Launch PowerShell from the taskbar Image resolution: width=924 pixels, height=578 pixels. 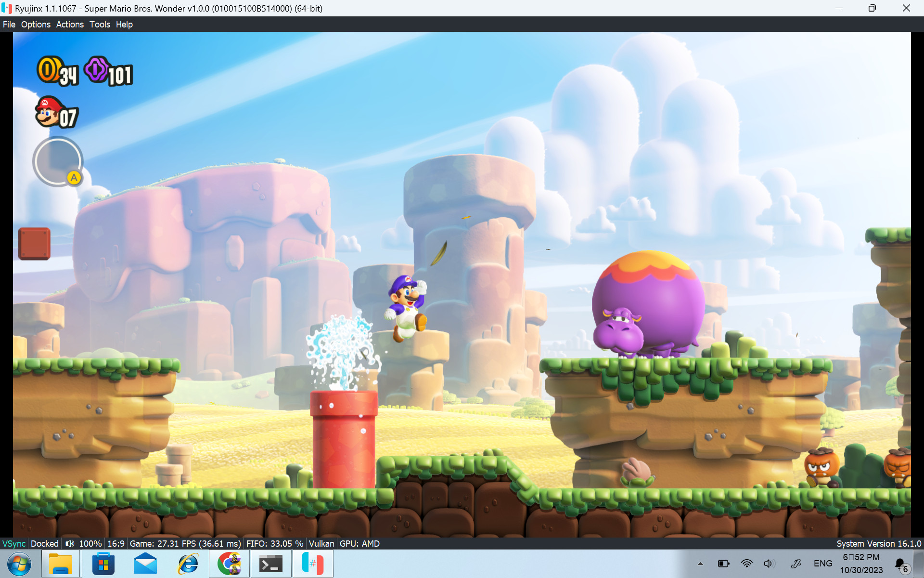[x=271, y=563]
